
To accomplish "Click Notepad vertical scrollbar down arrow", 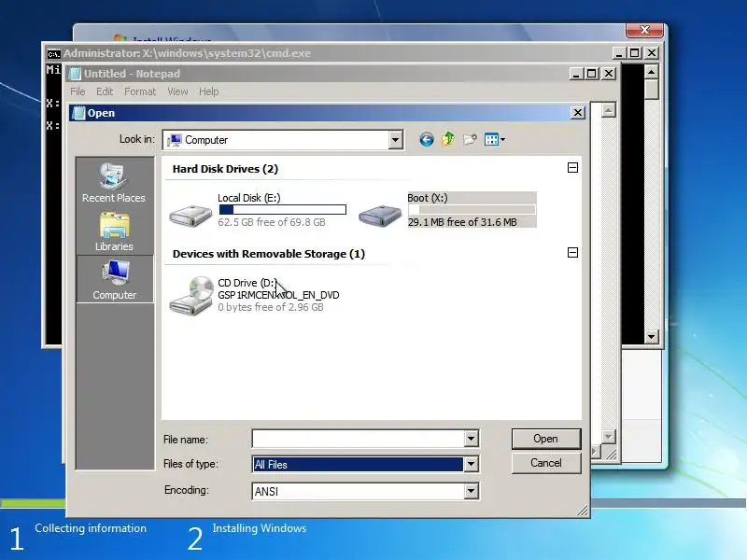I will (x=608, y=437).
